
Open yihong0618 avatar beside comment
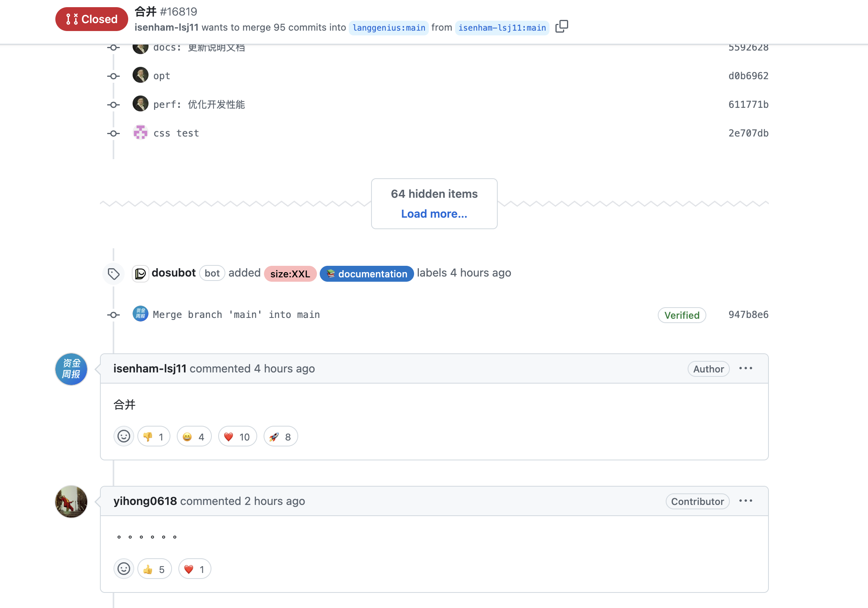coord(71,502)
